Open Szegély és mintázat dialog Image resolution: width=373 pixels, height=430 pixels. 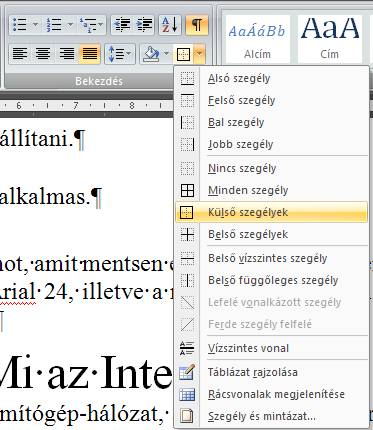click(271, 417)
